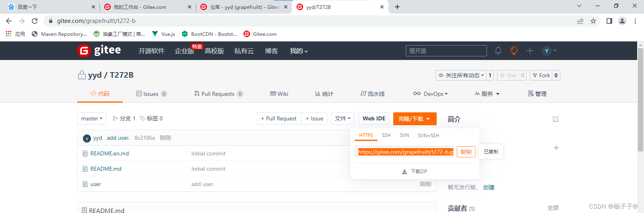Click the Star button
The image size is (644, 213).
[x=508, y=75]
